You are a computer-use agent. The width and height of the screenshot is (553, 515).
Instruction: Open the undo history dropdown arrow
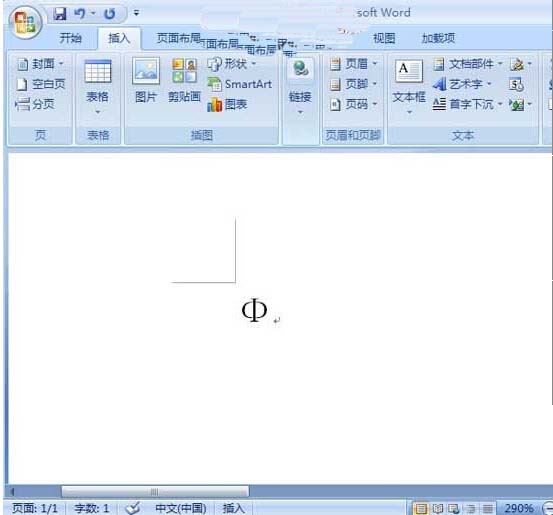click(x=93, y=13)
